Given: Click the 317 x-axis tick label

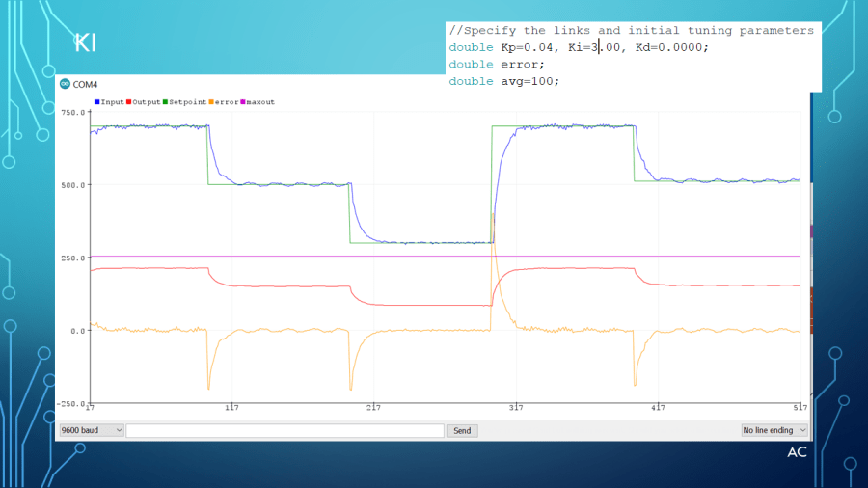Looking at the screenshot, I should (x=515, y=408).
